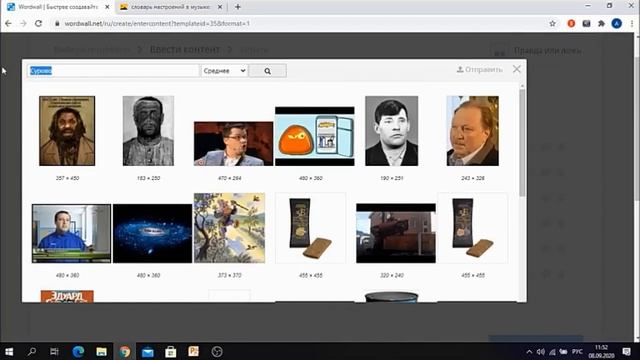The width and height of the screenshot is (640, 360).
Task: Select the second chocolate bar product image
Action: 473,228
